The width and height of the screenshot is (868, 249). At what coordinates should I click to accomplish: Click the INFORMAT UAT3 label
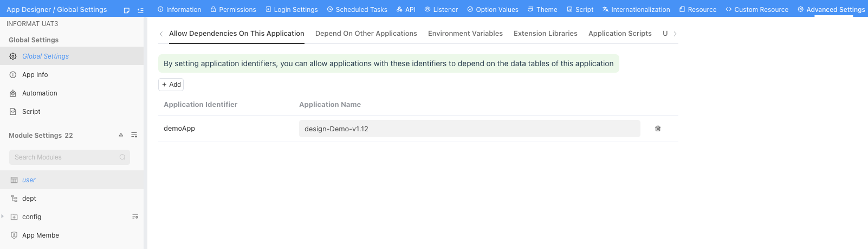coord(33,24)
